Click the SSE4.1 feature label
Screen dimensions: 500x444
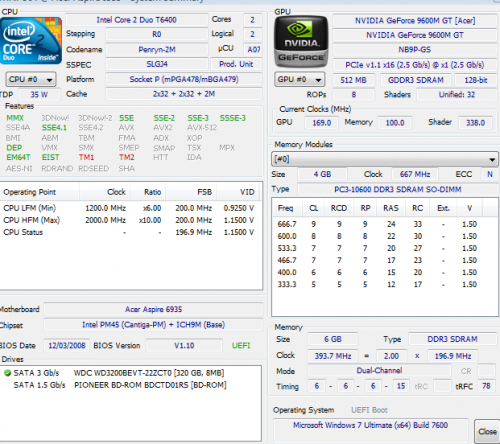(54, 128)
